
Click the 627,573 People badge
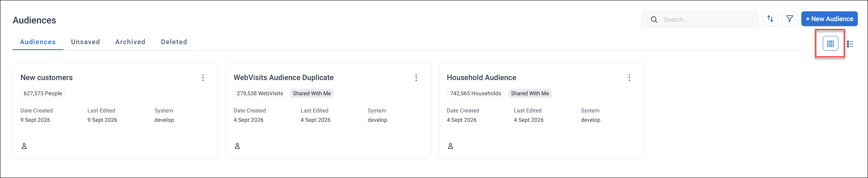click(x=43, y=93)
